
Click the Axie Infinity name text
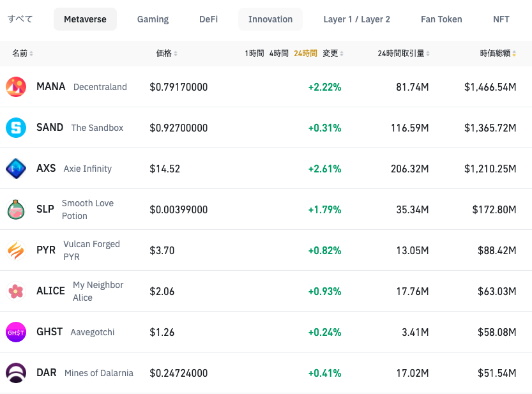87,169
